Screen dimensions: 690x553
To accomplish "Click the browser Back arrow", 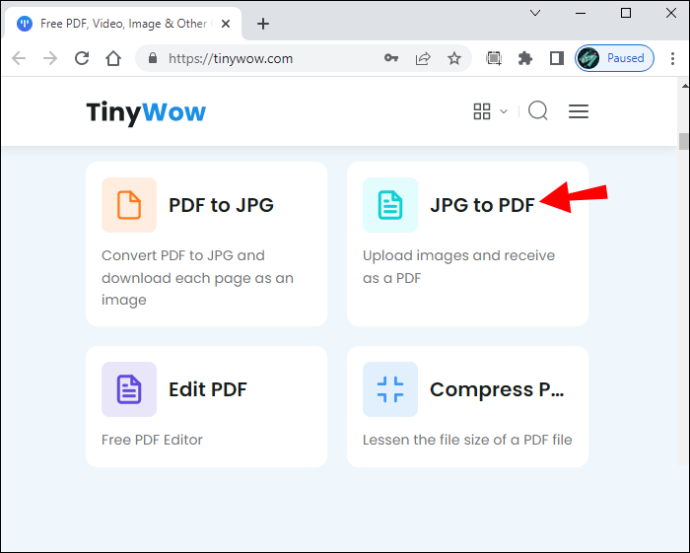I will pos(19,58).
